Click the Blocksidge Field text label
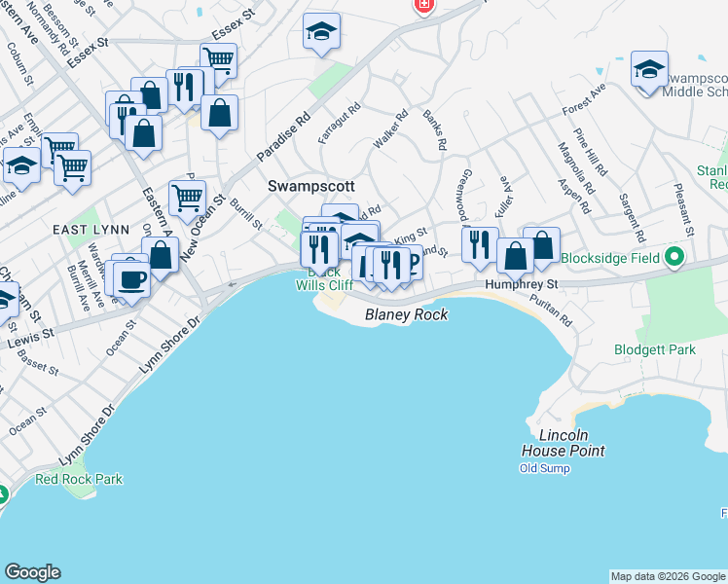728x584 pixels. tap(610, 258)
